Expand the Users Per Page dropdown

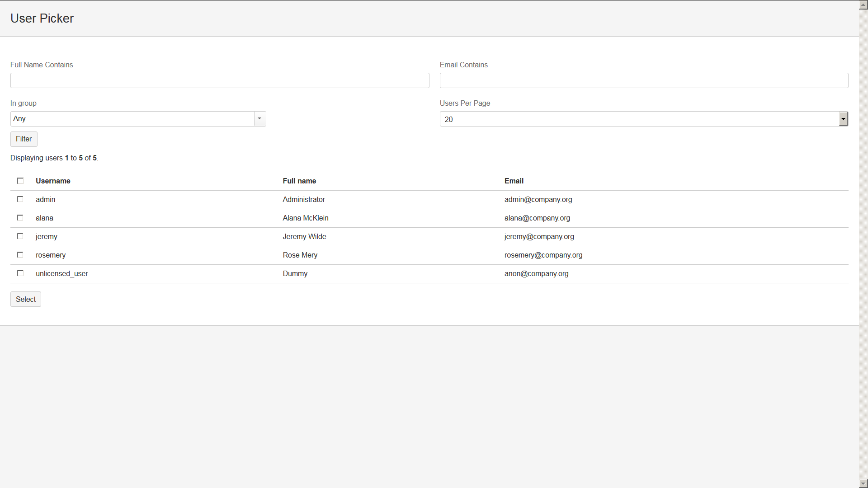[x=843, y=119]
